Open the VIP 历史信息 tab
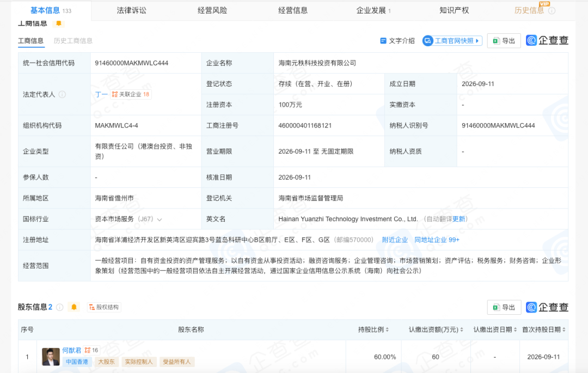The image size is (588, 373). pyautogui.click(x=529, y=10)
